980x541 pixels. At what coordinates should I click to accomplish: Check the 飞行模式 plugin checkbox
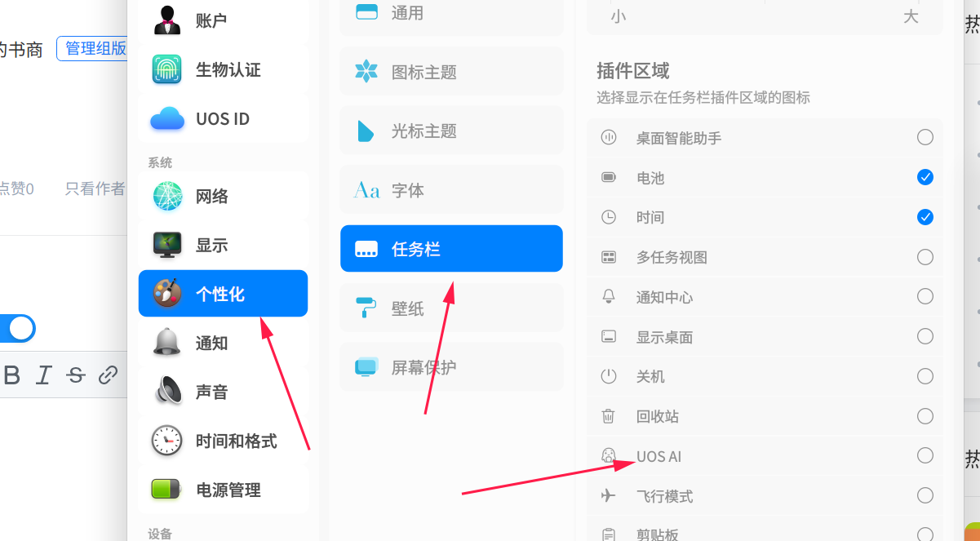tap(925, 495)
